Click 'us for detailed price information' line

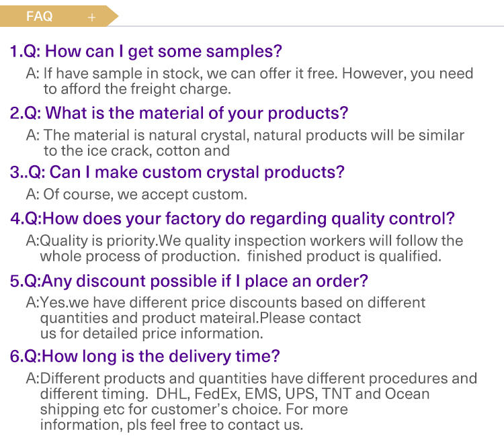(x=152, y=334)
